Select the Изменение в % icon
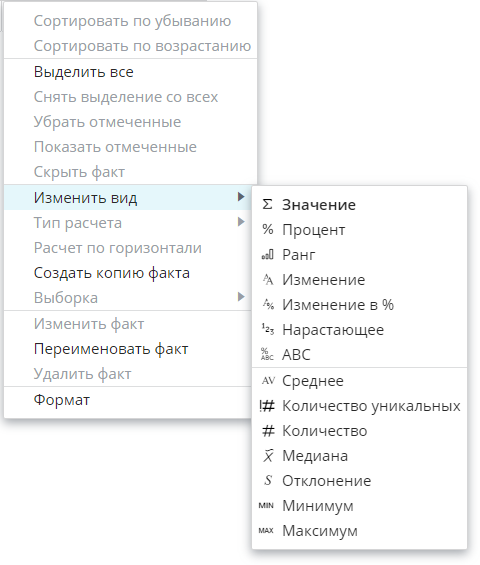 [268, 304]
